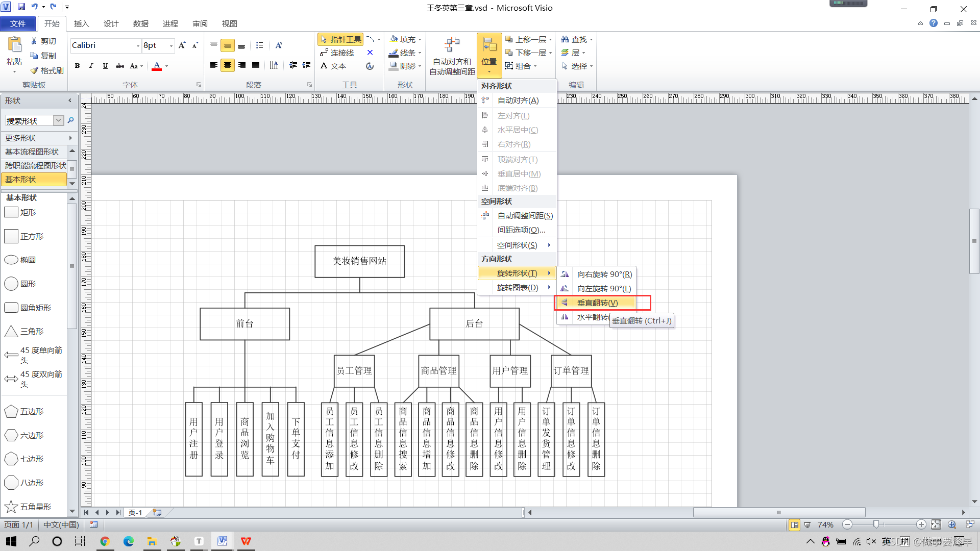Click the Decrease Indent icon
Image resolution: width=980 pixels, height=551 pixels.
(x=293, y=65)
